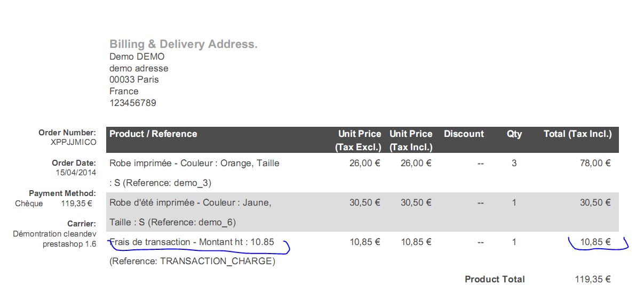Image resolution: width=644 pixels, height=285 pixels.
Task: Click the Discount column header
Action: pyautogui.click(x=464, y=134)
